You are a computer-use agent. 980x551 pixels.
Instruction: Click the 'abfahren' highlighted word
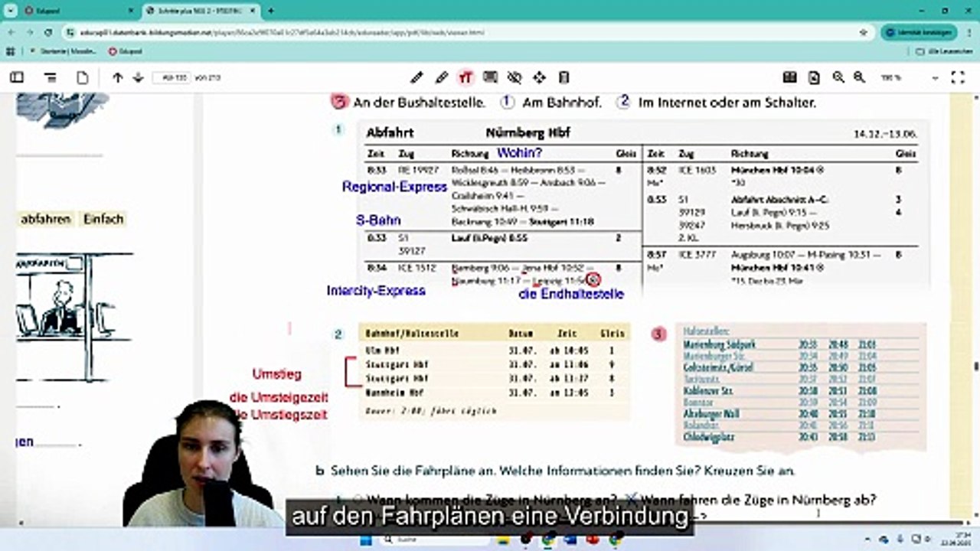[45, 219]
